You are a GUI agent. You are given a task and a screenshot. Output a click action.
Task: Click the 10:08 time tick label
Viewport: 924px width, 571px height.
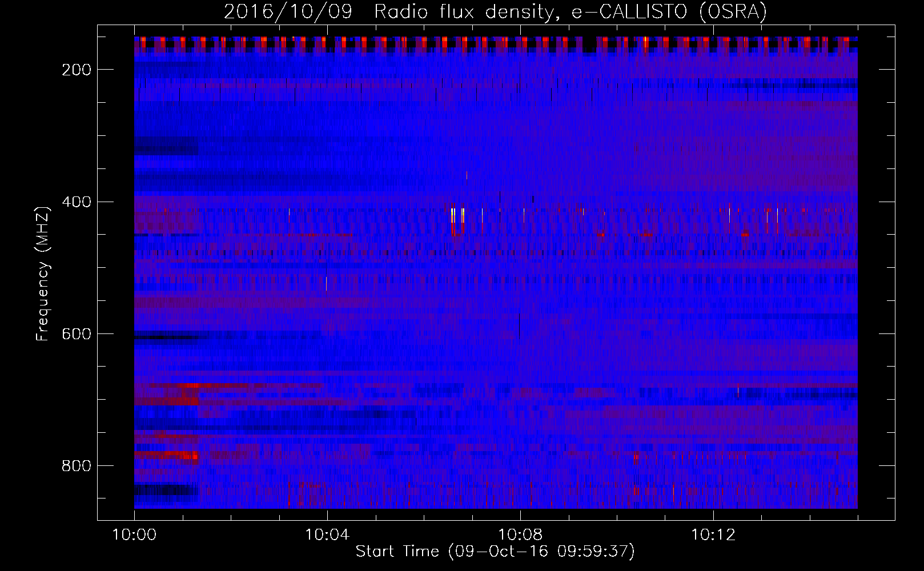(x=520, y=535)
